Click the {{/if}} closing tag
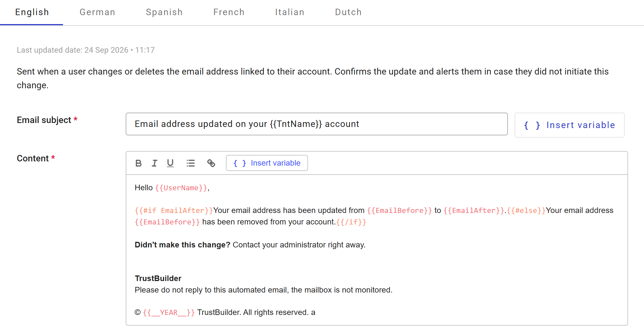Image resolution: width=644 pixels, height=334 pixels. click(351, 222)
